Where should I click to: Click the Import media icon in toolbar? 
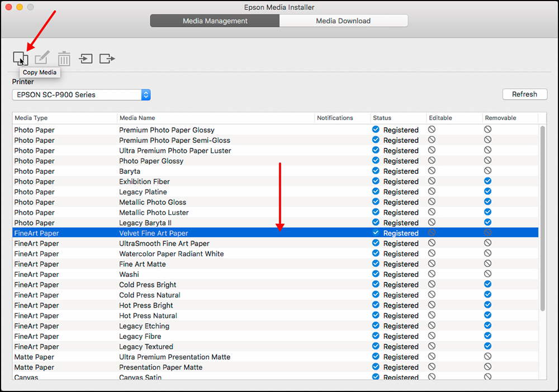click(86, 59)
